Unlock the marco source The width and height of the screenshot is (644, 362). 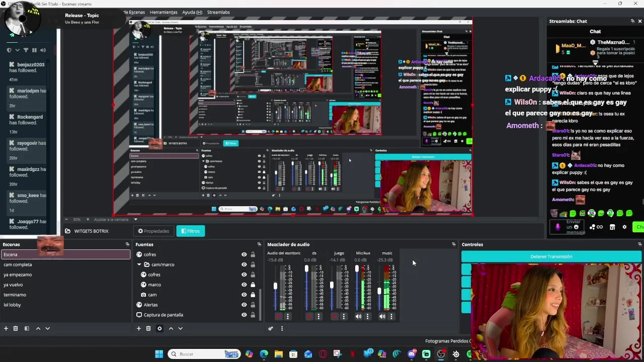[x=253, y=285]
